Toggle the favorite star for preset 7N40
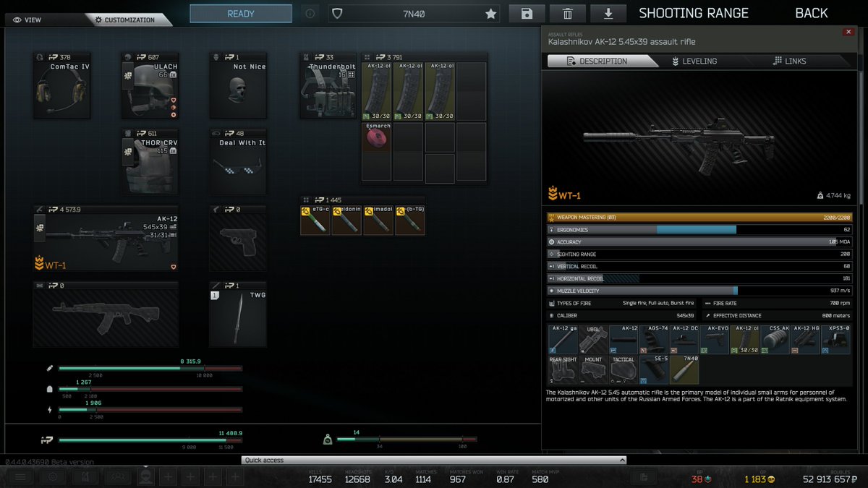This screenshot has height=488, width=868. (x=491, y=14)
